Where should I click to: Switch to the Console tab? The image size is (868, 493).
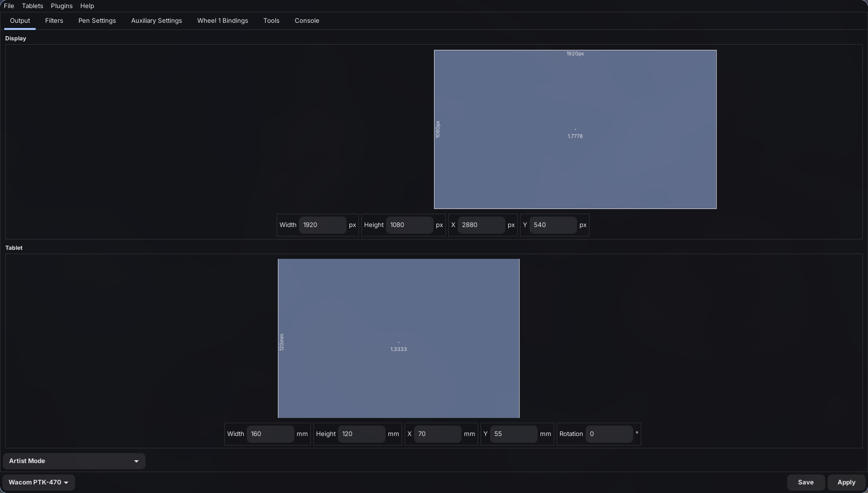point(307,21)
